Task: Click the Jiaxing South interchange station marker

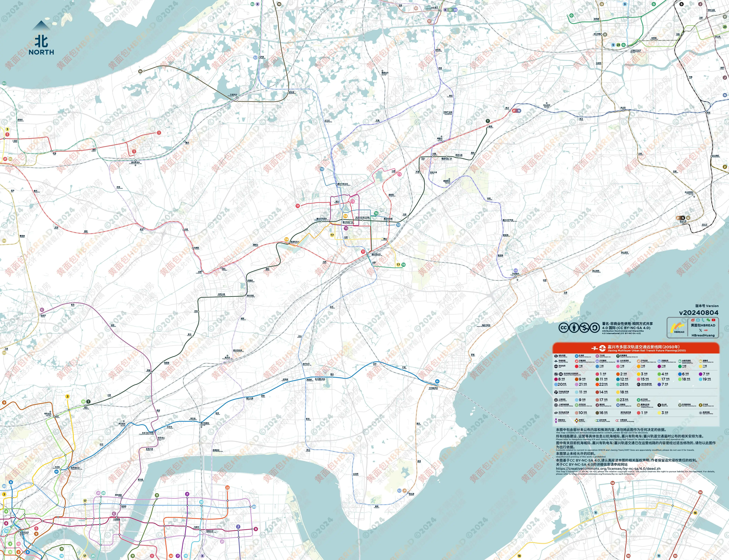Action: [x=367, y=254]
